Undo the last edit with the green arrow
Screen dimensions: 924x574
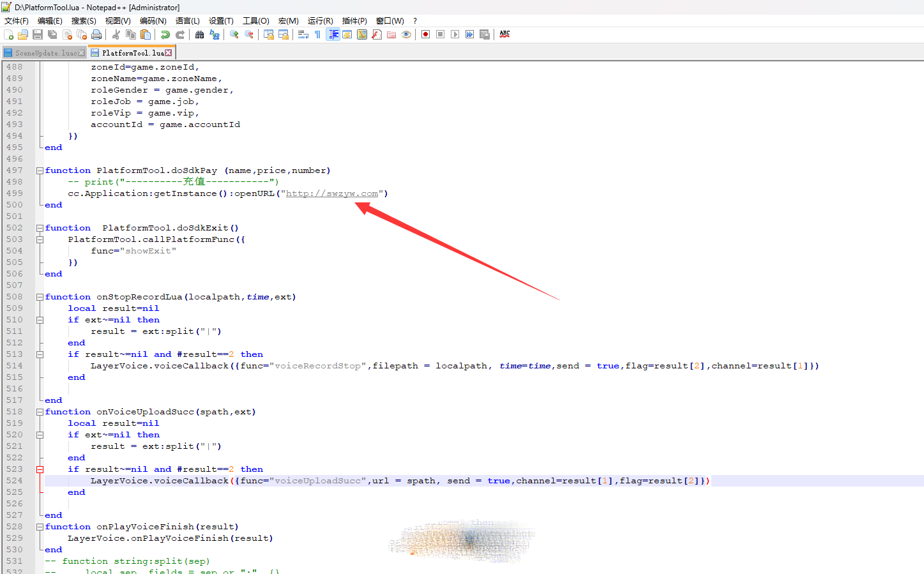[165, 34]
